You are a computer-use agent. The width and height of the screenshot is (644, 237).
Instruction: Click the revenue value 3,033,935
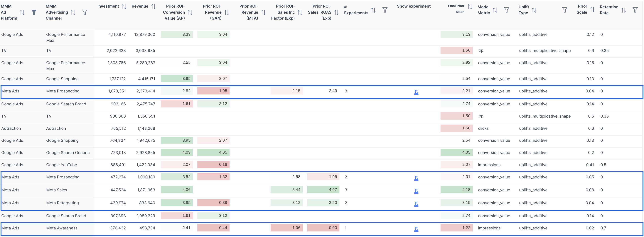coord(146,50)
